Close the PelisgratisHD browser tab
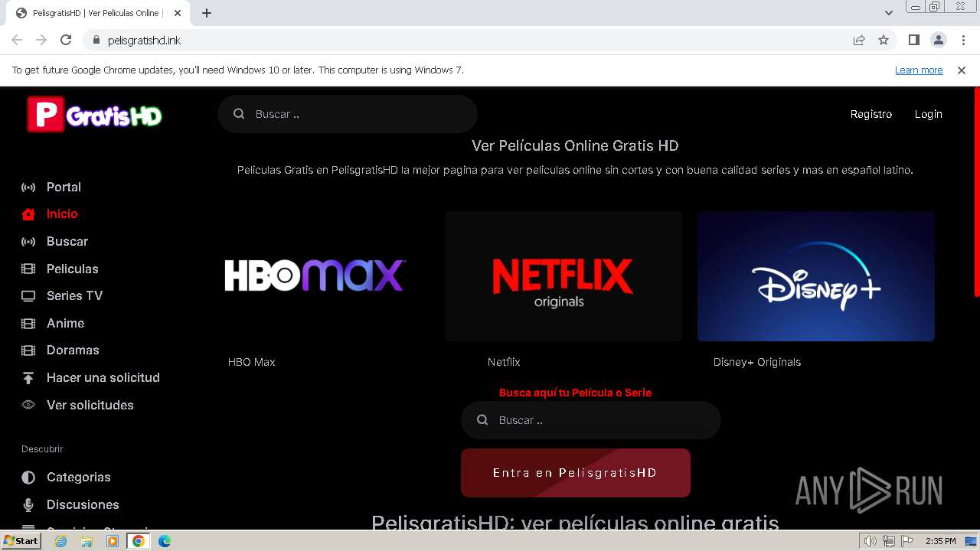Screen dimensions: 980x551 click(x=178, y=13)
